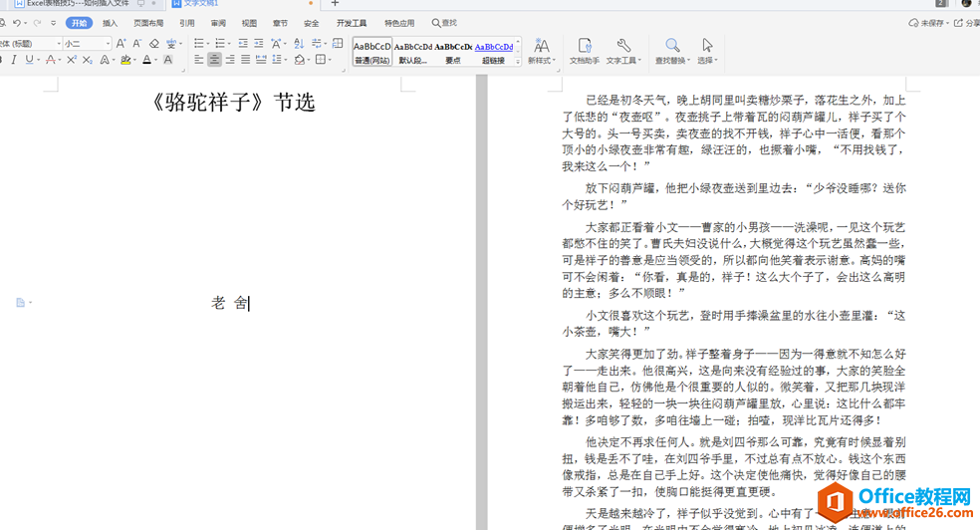Click the increase indent icon

tap(258, 43)
